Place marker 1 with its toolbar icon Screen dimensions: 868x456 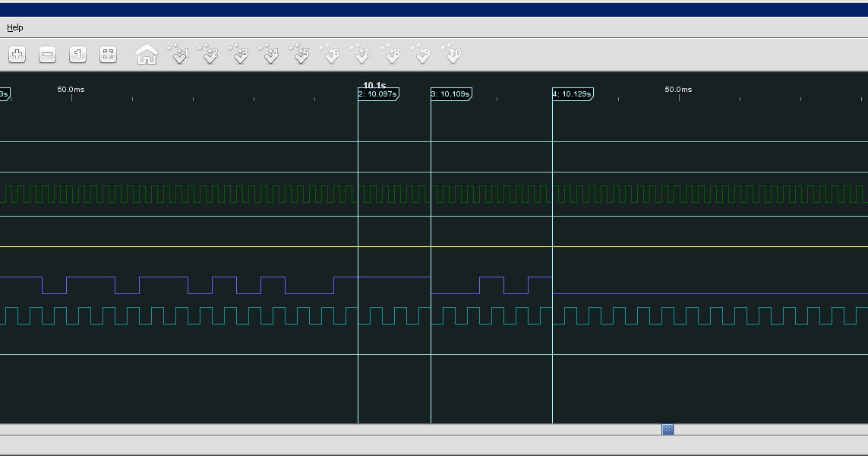pyautogui.click(x=180, y=54)
